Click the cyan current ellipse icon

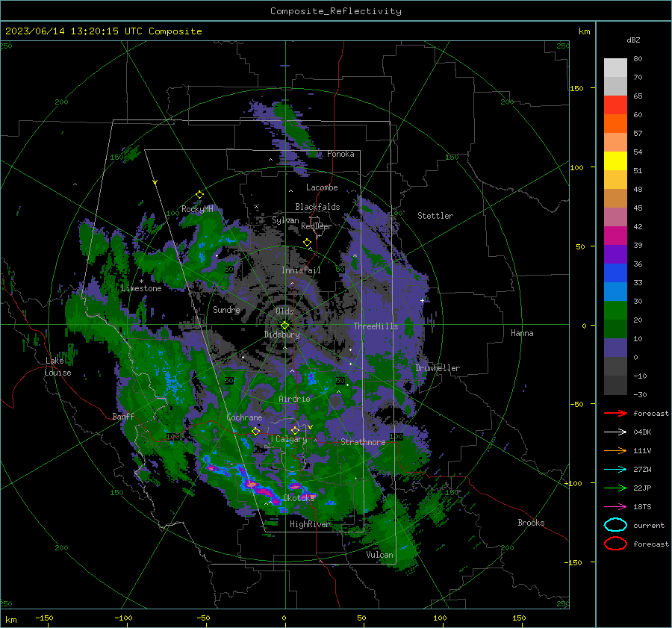pos(615,525)
